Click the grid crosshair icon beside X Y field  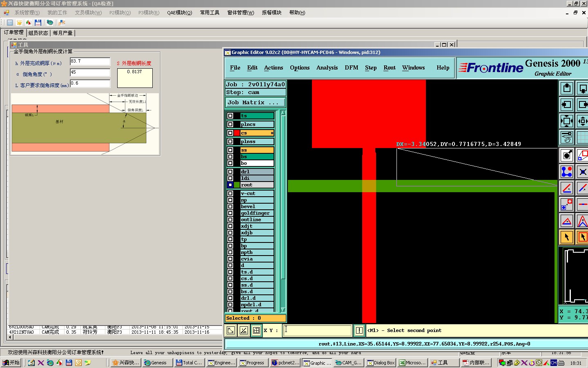(x=256, y=330)
